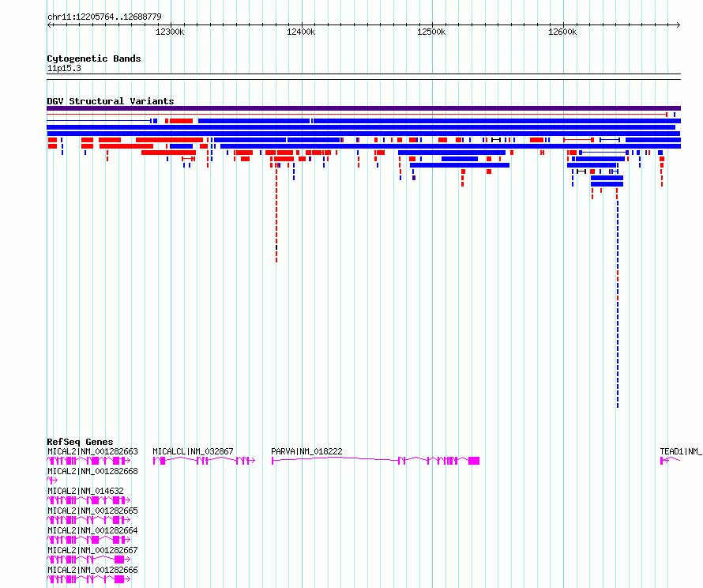
Task: Click the short MICAL2 NM_001282668 gene glyph
Action: 52,481
